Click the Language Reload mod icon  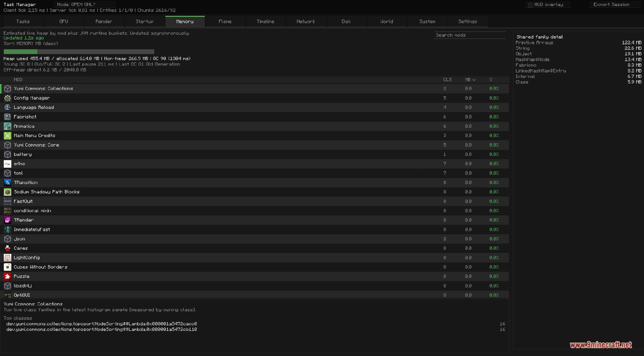coord(8,107)
